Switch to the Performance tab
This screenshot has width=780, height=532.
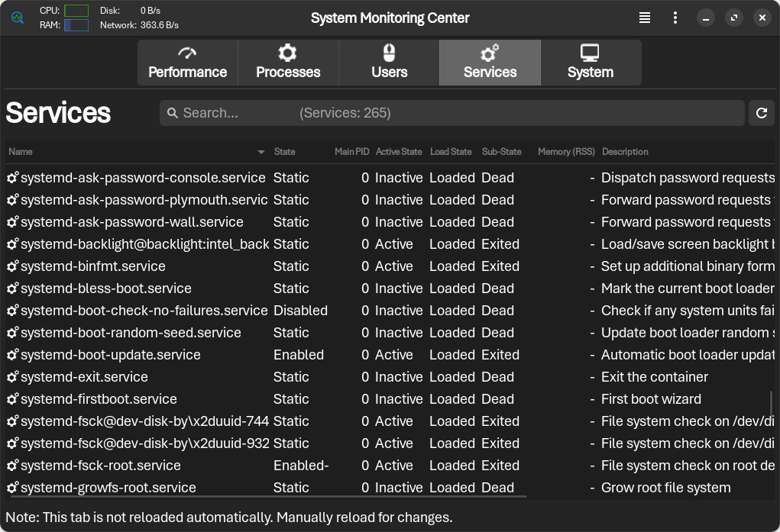tap(187, 63)
